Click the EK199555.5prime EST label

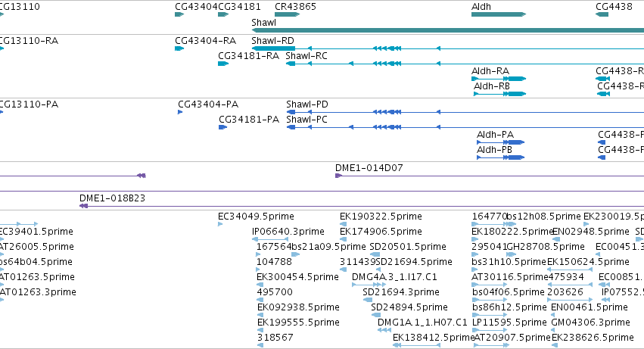[x=298, y=323]
